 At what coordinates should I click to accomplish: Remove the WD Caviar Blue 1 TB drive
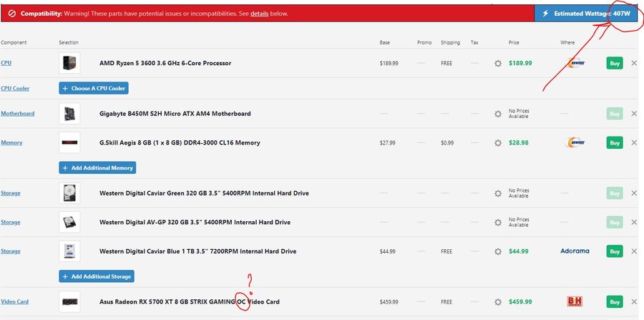coord(634,251)
